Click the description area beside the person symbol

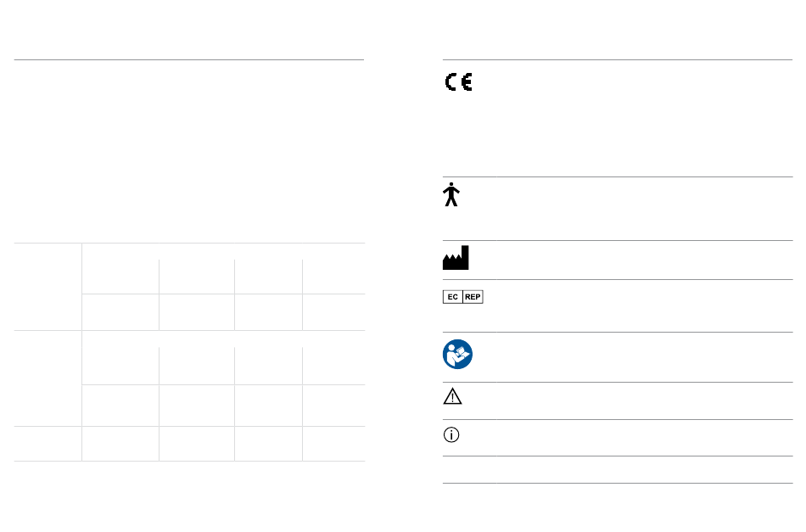(x=645, y=209)
